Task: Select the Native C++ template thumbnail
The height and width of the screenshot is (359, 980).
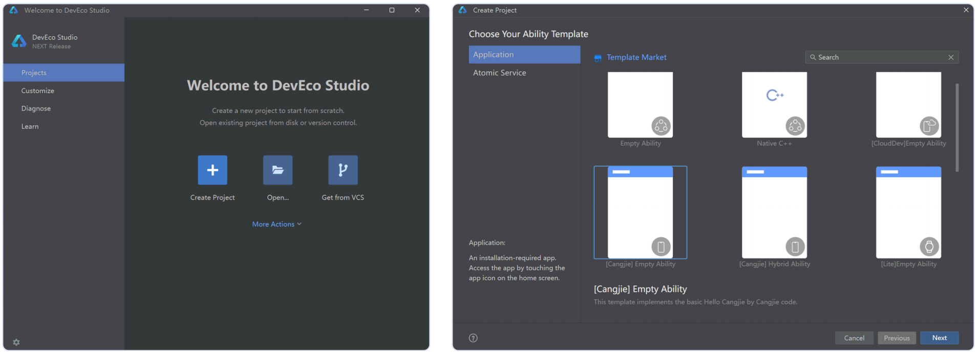Action: (x=774, y=105)
